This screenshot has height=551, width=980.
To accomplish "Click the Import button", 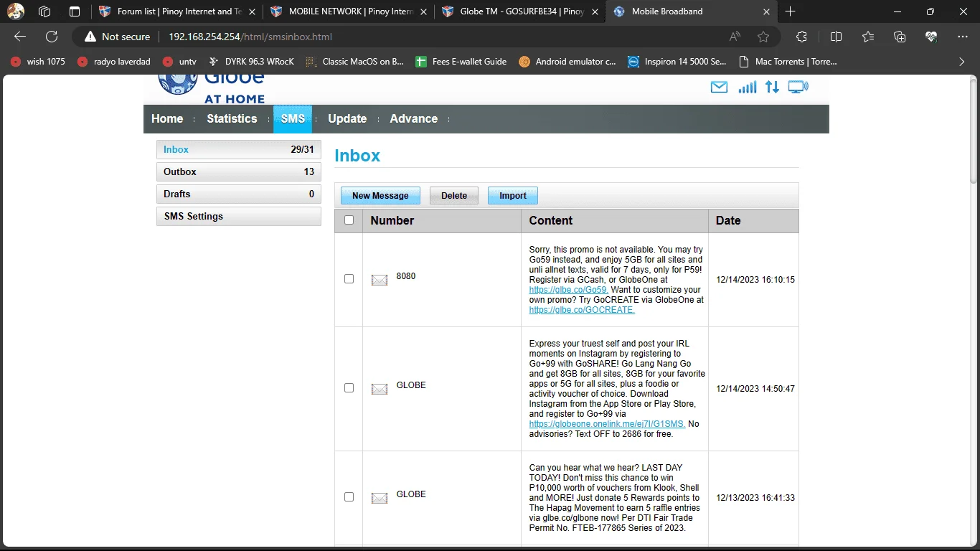I will coord(513,195).
